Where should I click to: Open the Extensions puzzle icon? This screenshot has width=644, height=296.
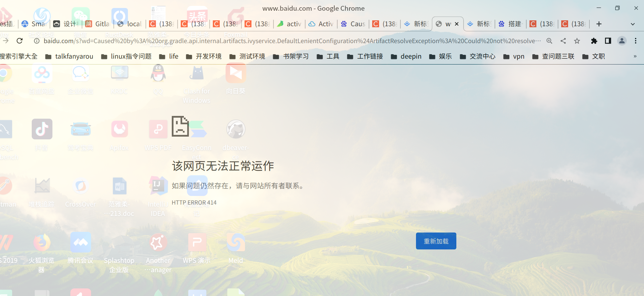(x=594, y=41)
